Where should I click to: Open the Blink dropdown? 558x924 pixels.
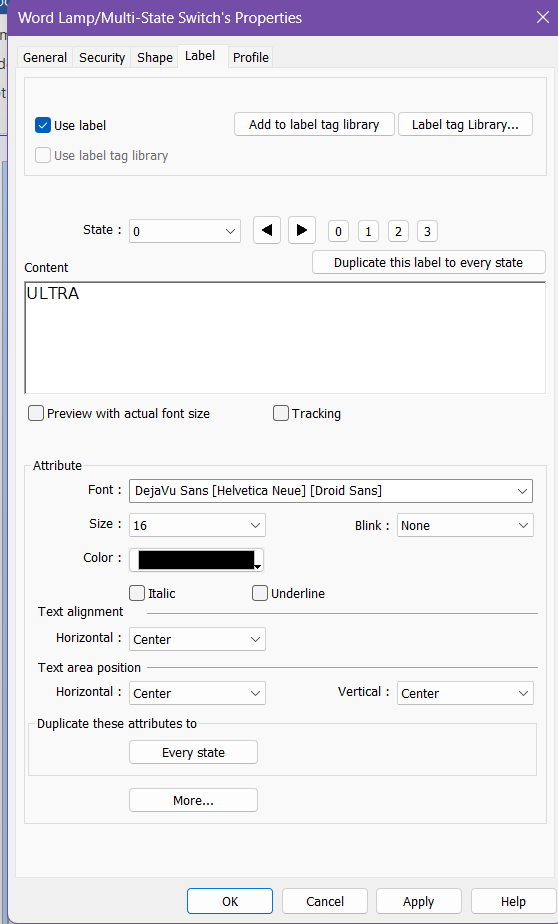[x=465, y=525]
